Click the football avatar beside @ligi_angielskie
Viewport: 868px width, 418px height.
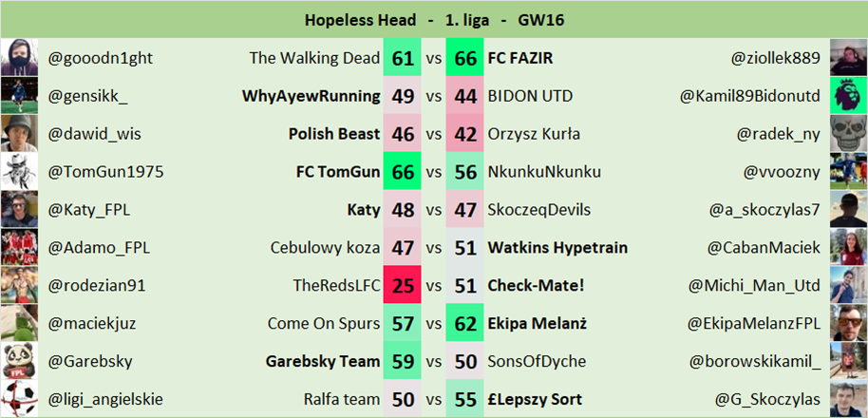(19, 399)
